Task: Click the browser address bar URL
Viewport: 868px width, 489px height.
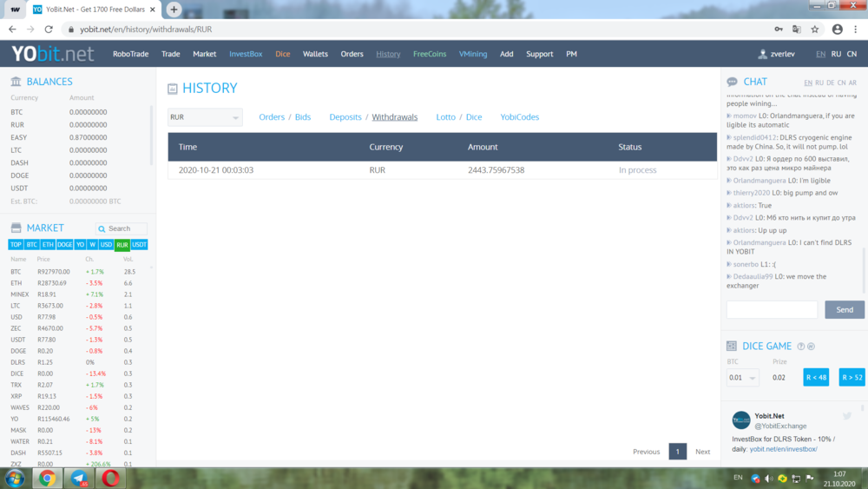Action: tap(146, 30)
